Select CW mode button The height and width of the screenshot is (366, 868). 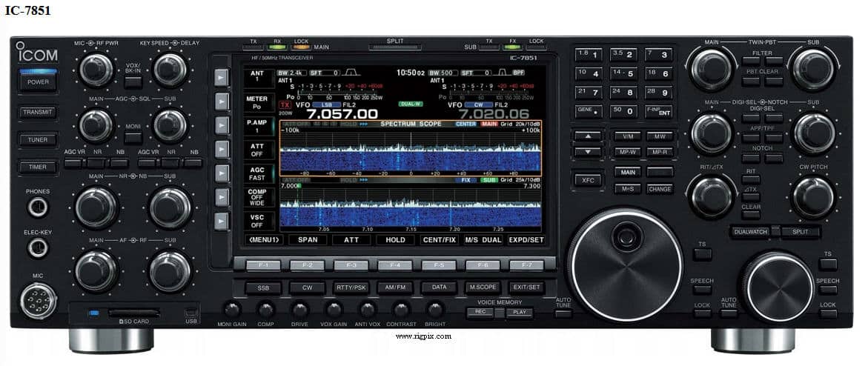coord(307,287)
